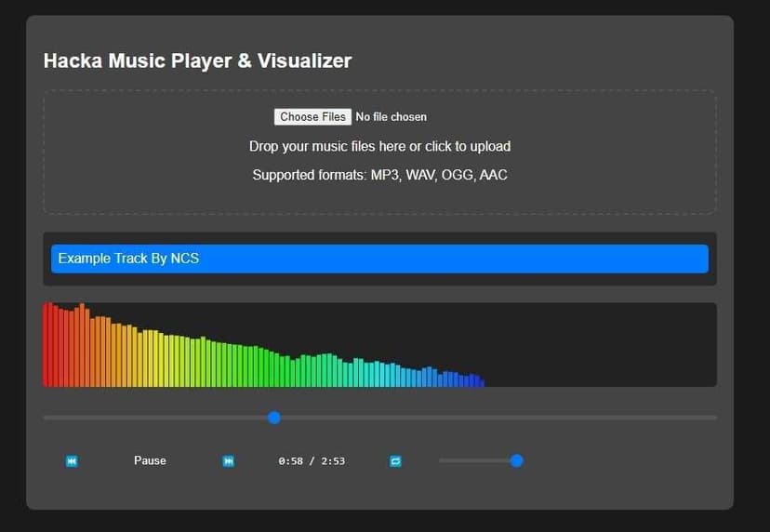
Task: Click the 'No file chosen' label
Action: click(x=392, y=117)
